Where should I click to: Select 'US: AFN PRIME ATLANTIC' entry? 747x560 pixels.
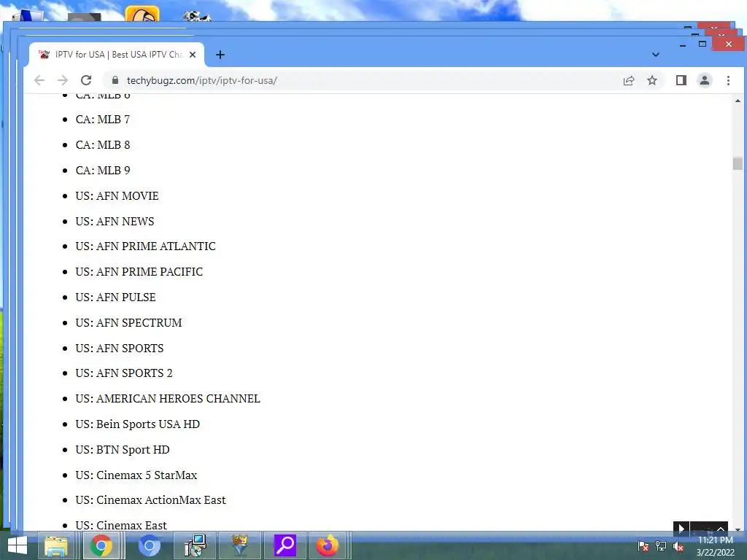click(x=145, y=246)
